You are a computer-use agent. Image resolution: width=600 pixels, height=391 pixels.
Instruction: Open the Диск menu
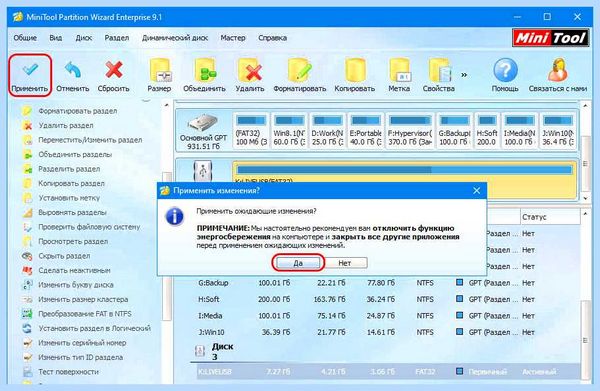coord(84,38)
